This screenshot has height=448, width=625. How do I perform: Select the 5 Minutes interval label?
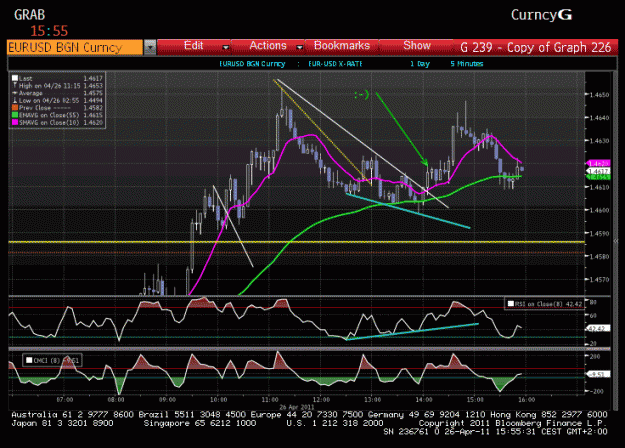click(467, 64)
